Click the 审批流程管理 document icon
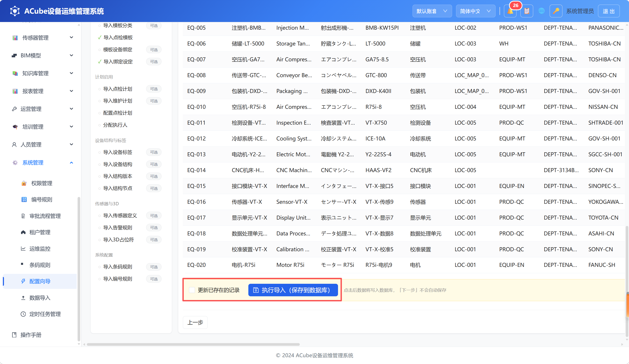Viewport: 629px width, 364px height. pos(23,216)
